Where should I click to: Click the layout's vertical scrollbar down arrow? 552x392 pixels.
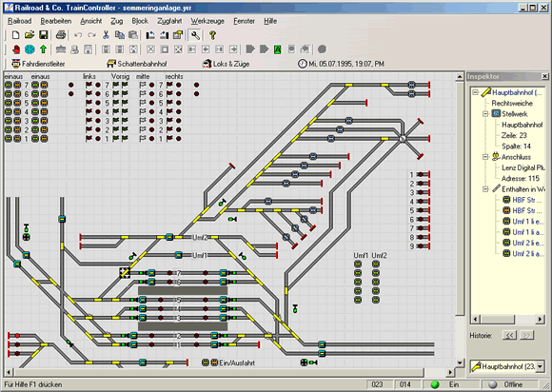point(460,363)
